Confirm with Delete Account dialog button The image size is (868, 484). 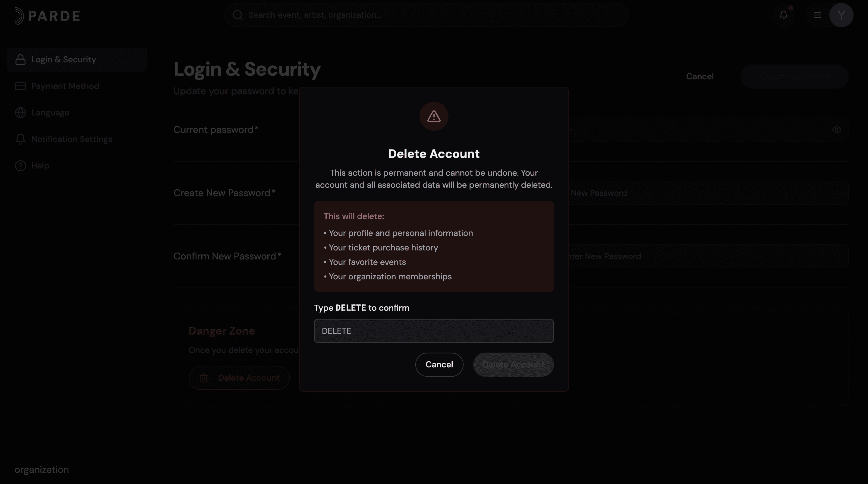click(x=513, y=365)
